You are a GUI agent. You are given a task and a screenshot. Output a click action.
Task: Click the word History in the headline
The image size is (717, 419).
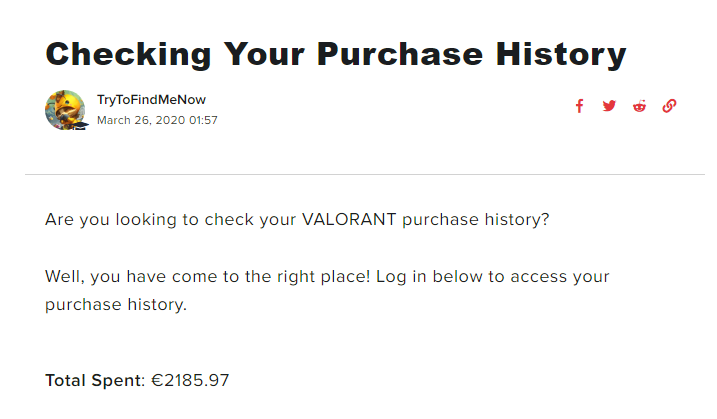561,54
